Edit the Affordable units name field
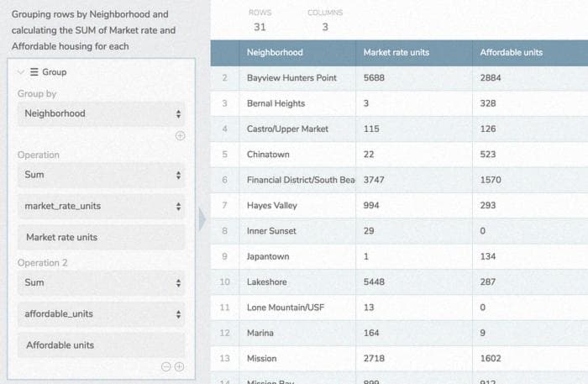Viewport: 588px width, 384px height. click(101, 345)
